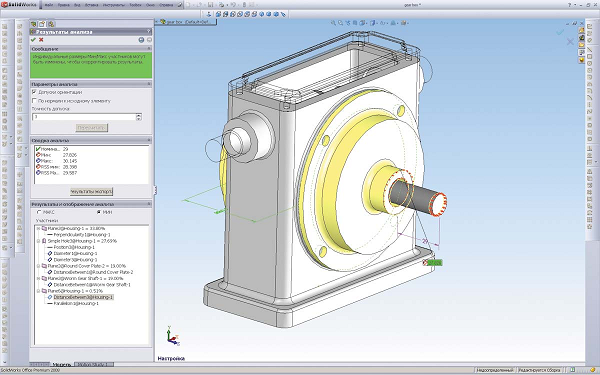Enable the По нормали к исходному элементу checkbox

tap(34, 101)
